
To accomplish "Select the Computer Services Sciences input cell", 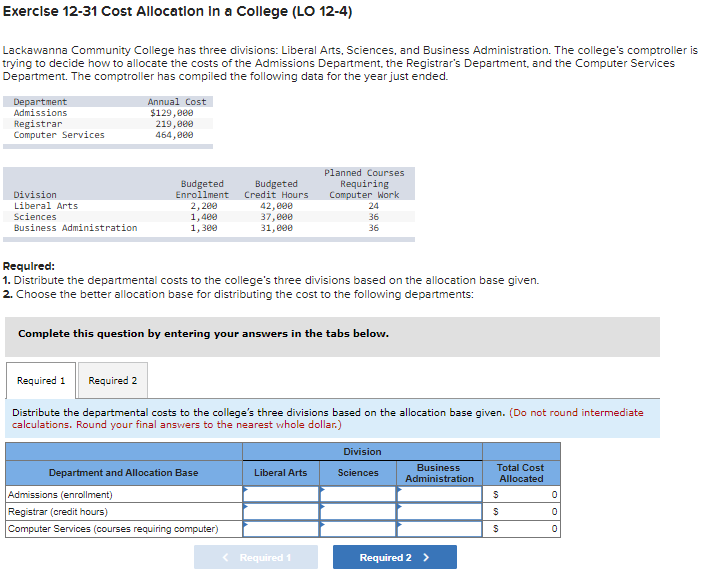I will [358, 529].
